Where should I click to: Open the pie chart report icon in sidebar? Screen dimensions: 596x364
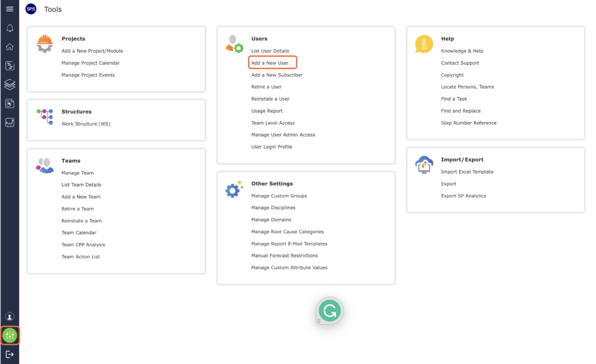pos(10,103)
